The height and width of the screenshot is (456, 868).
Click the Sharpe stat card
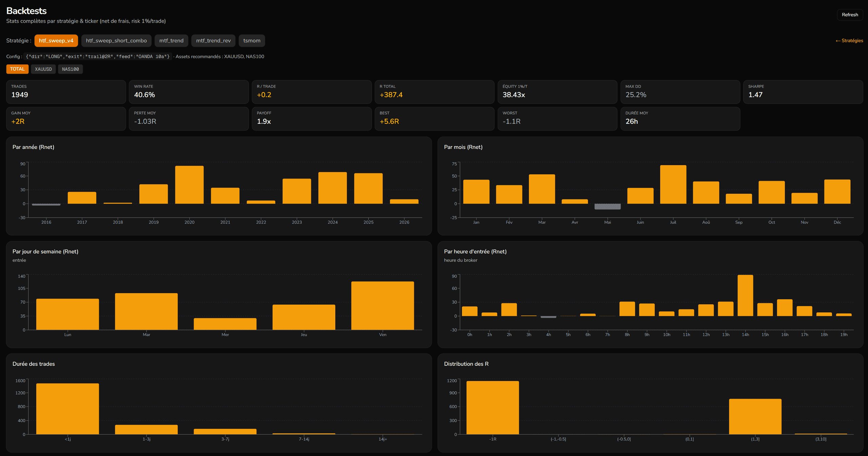coord(803,92)
